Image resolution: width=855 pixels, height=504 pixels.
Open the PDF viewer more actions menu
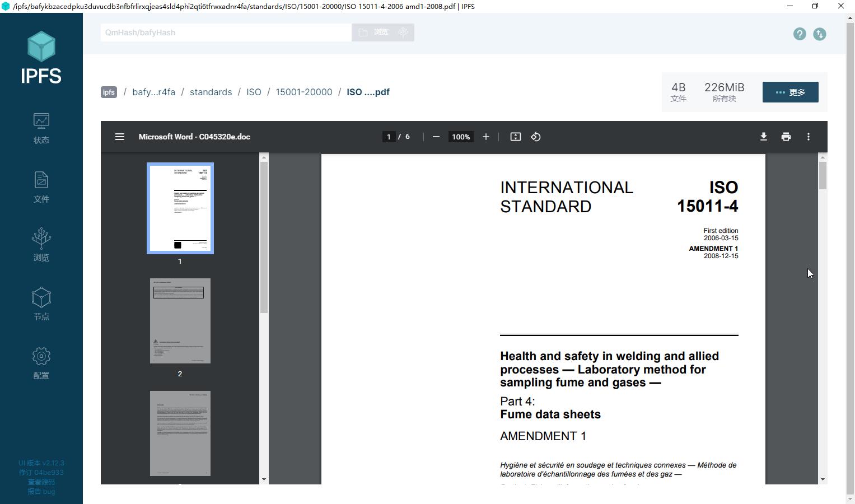[809, 137]
